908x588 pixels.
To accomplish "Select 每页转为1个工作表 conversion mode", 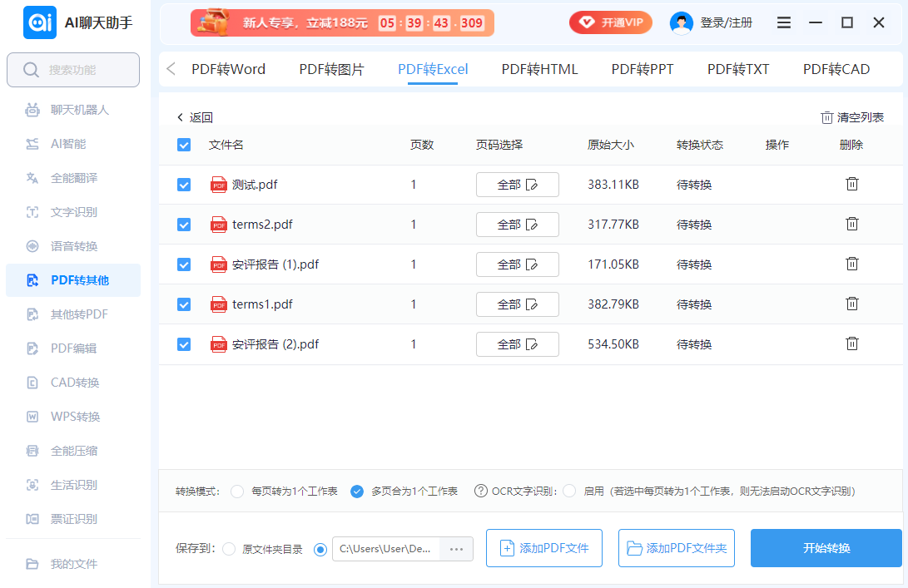I will pos(239,492).
